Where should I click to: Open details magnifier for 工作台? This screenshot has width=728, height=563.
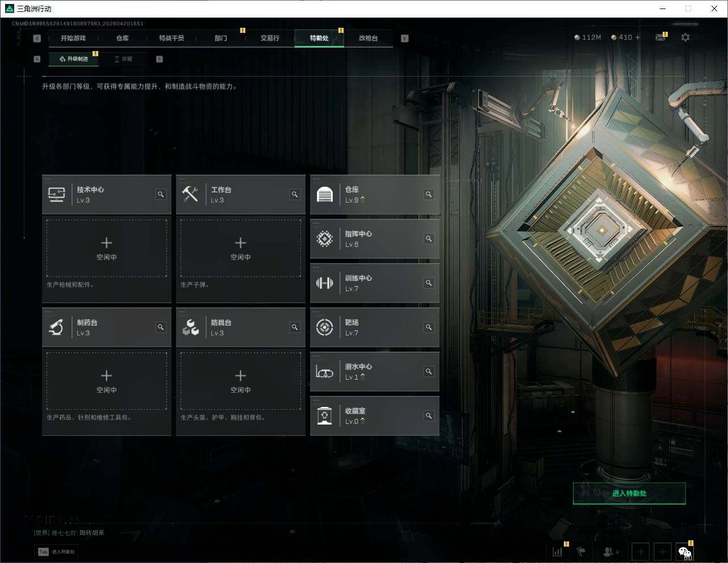coord(295,195)
